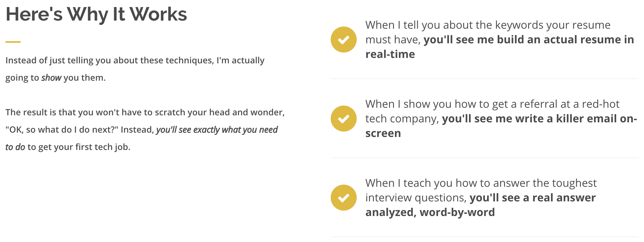The width and height of the screenshot is (644, 242).
Task: Click the divider line below the referral email item
Action: (484, 158)
